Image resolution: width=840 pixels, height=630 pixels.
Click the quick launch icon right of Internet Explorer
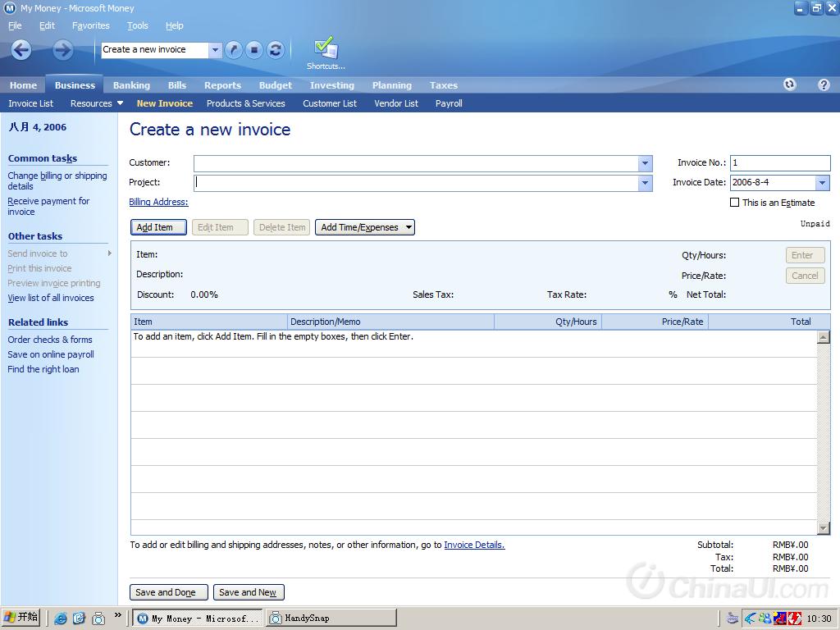[80, 619]
